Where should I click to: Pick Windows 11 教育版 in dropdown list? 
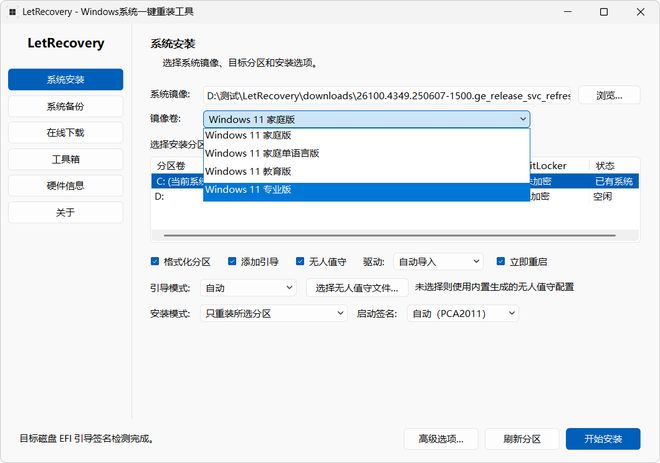click(x=367, y=171)
